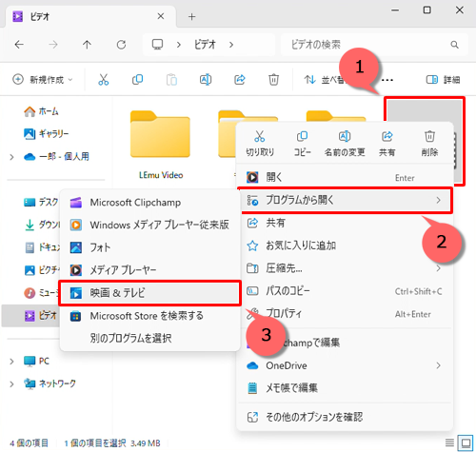This screenshot has width=476, height=452.
Task: Switch to large thumbnails view icon
Action: click(466, 442)
